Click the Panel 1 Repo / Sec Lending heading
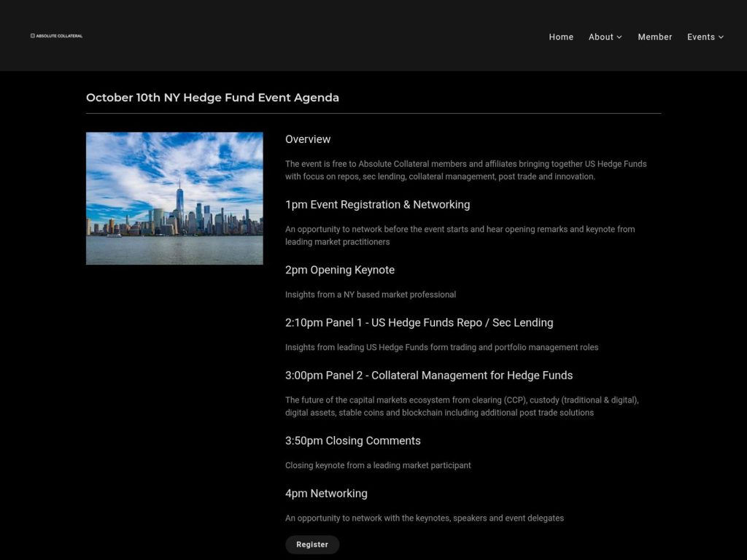 pyautogui.click(x=419, y=322)
